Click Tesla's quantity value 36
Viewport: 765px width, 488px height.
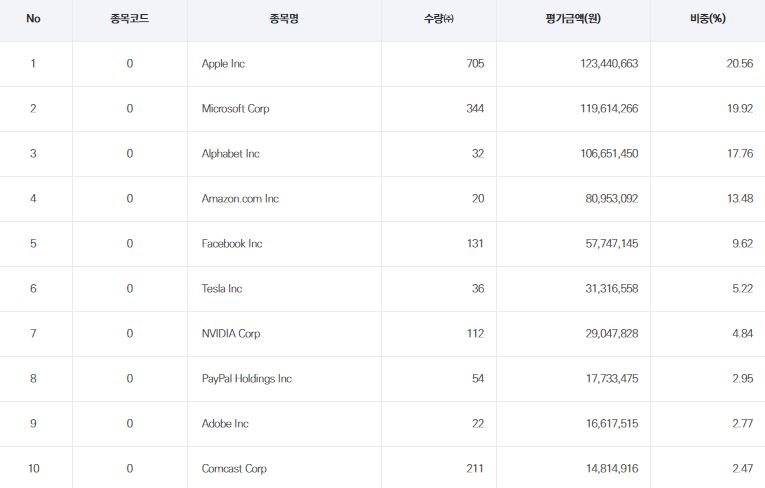[x=478, y=288]
